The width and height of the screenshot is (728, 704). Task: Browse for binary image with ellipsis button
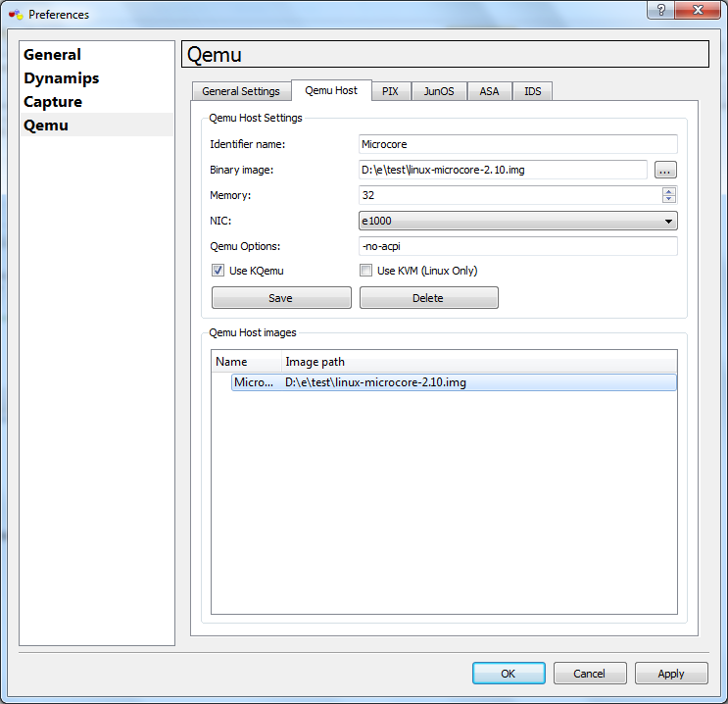665,170
